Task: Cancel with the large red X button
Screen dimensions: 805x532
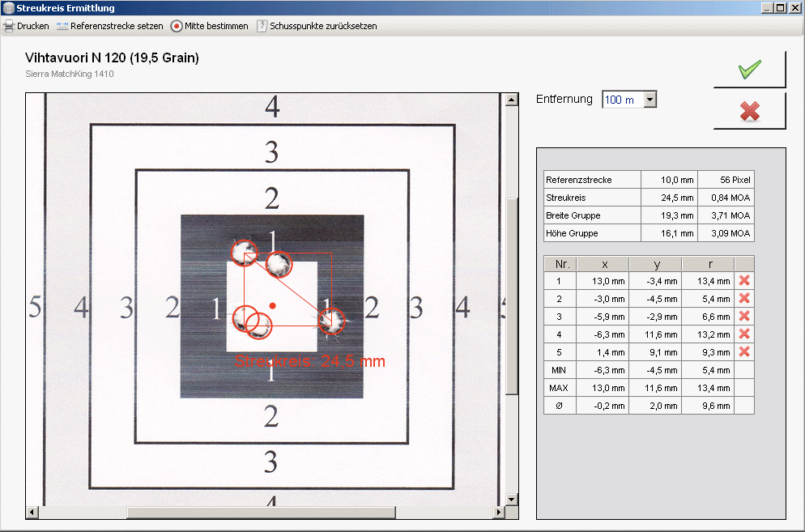Action: pos(750,111)
